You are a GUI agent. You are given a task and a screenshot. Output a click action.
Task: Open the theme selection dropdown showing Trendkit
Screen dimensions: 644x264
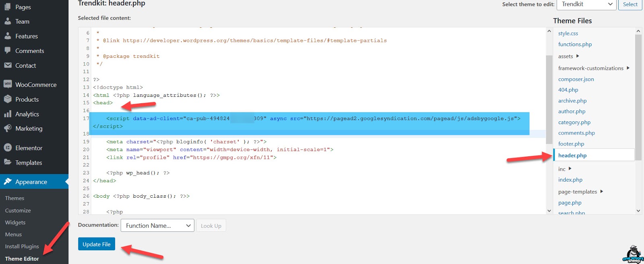coord(586,4)
